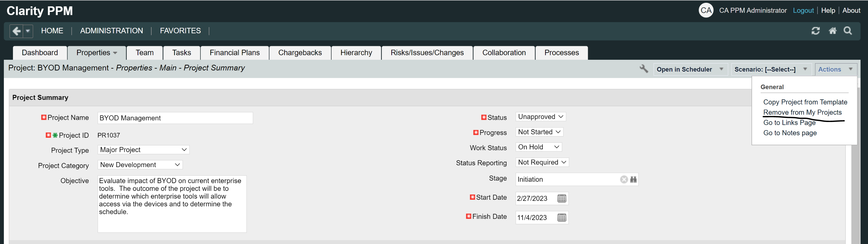Image resolution: width=868 pixels, height=244 pixels.
Task: Click the back arrow navigation icon
Action: point(16,31)
